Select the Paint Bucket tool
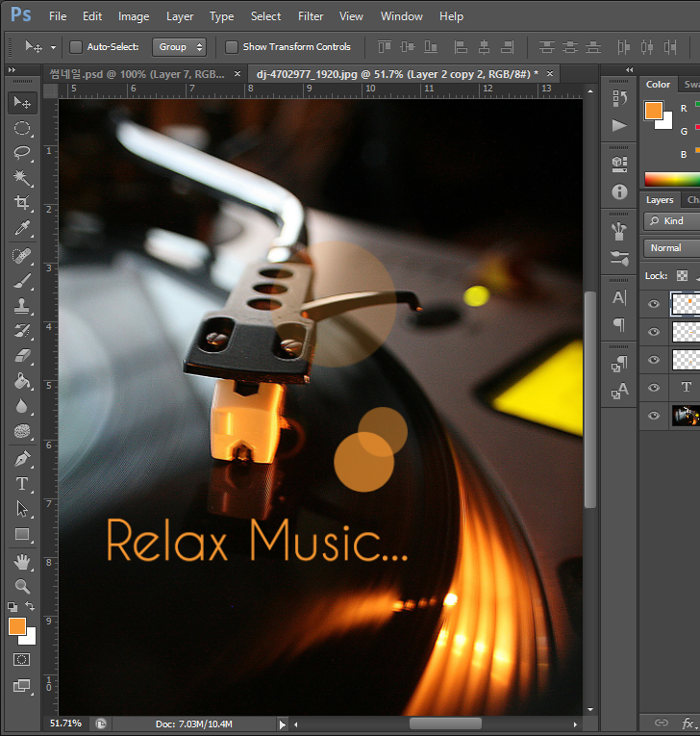 click(21, 381)
